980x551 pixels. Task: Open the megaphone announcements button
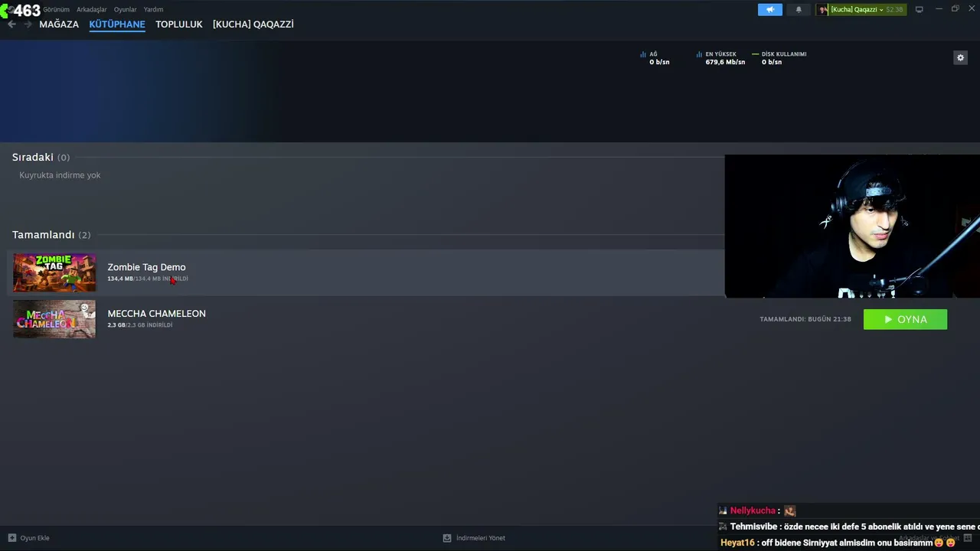tap(770, 9)
